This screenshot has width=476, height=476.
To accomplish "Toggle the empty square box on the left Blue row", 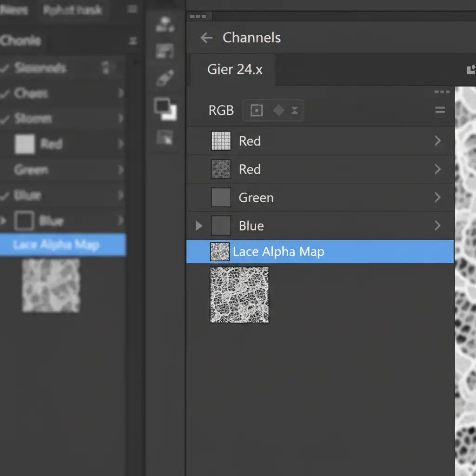I will click(x=24, y=221).
